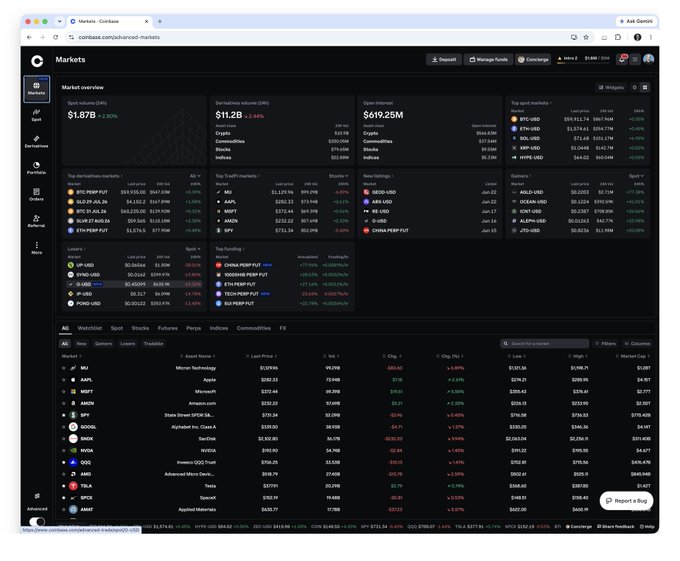Click the GOOGL logo icon in table
Viewport: 680px width, 561px height.
click(73, 427)
